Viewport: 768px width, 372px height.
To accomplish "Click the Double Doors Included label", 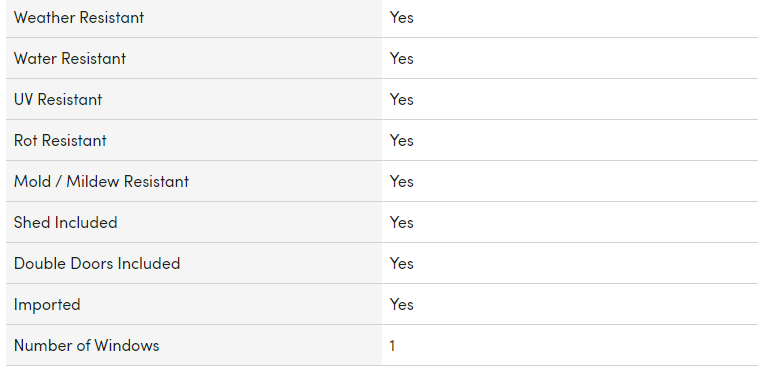I will (97, 264).
